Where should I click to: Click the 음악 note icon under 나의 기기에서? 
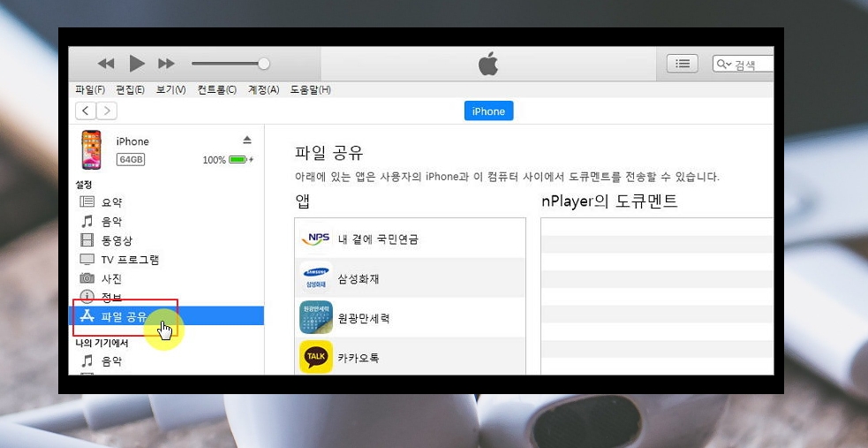pos(87,361)
